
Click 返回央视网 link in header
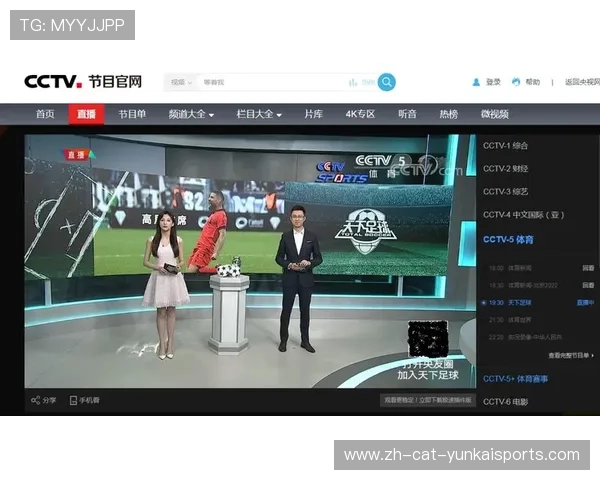tap(578, 82)
